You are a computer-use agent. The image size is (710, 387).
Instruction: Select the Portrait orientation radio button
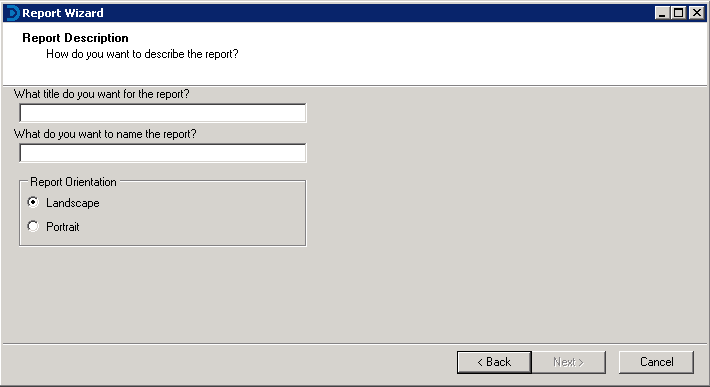(x=33, y=226)
